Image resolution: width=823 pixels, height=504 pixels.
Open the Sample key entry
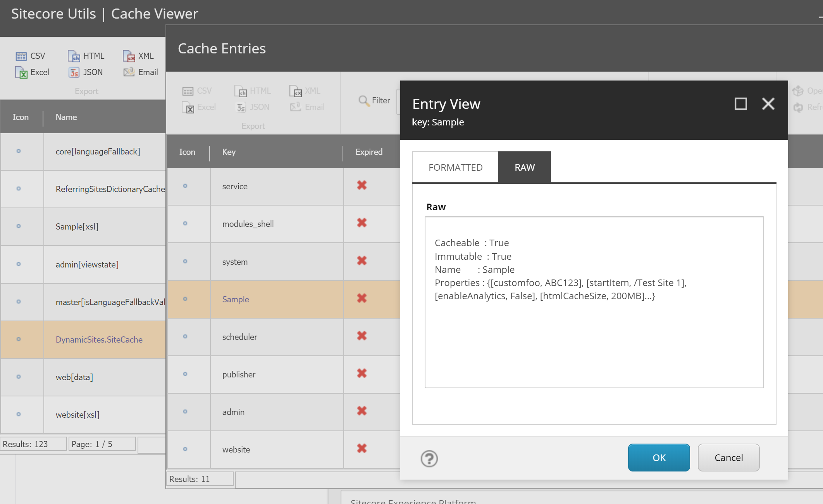[236, 300]
